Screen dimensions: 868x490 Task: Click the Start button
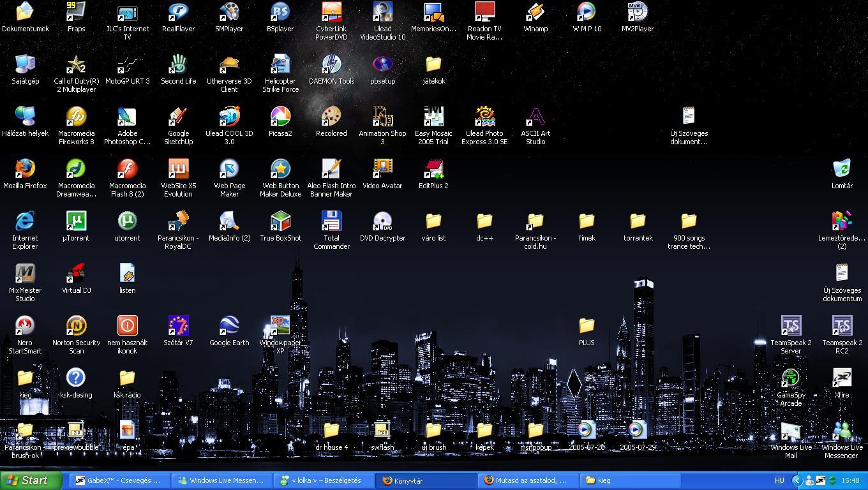click(x=31, y=480)
